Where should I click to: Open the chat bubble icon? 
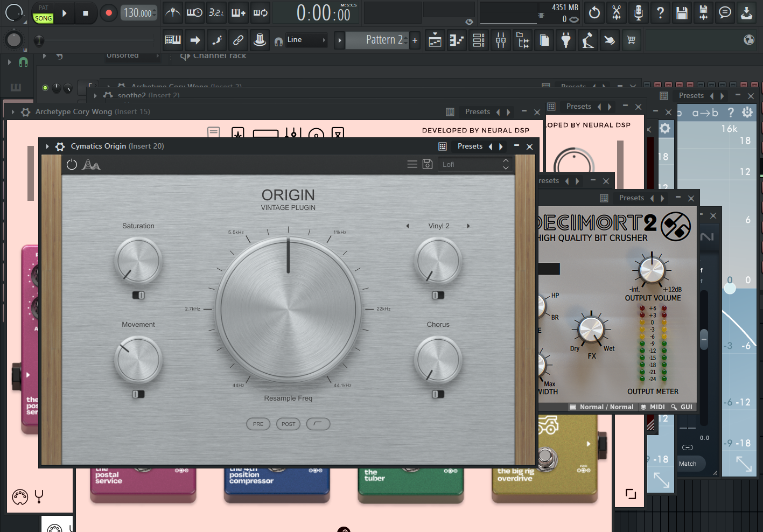coord(725,12)
